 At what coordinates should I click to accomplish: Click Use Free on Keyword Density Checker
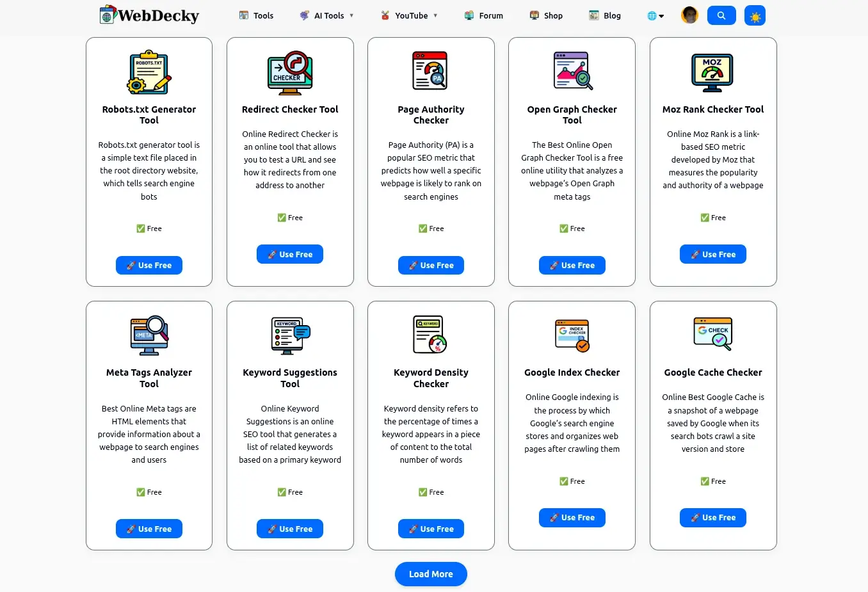click(x=431, y=529)
